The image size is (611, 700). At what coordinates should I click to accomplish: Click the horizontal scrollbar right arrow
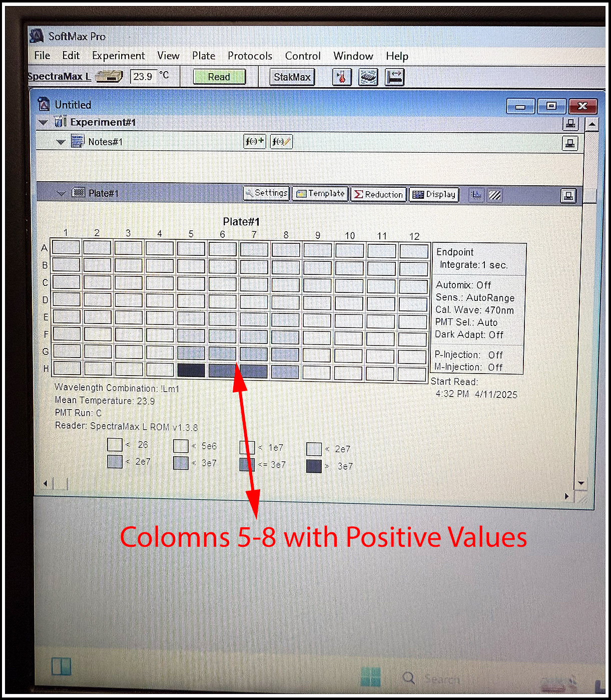(567, 496)
